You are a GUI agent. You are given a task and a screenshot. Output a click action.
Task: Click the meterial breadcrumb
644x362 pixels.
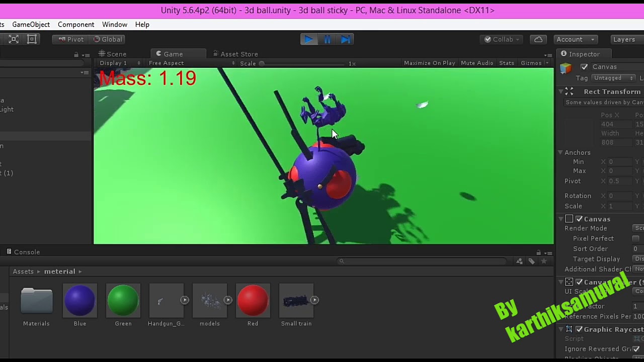coord(59,271)
